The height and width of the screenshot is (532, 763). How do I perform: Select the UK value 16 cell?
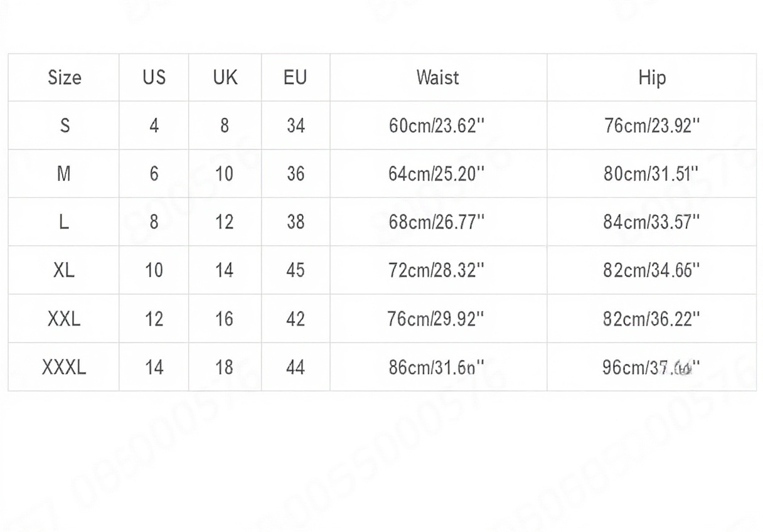coord(225,319)
